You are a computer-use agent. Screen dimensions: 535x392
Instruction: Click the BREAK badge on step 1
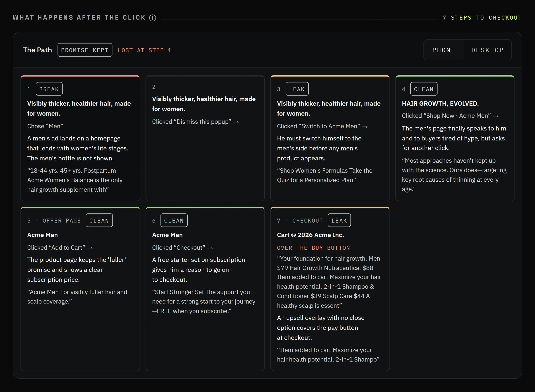click(x=49, y=89)
